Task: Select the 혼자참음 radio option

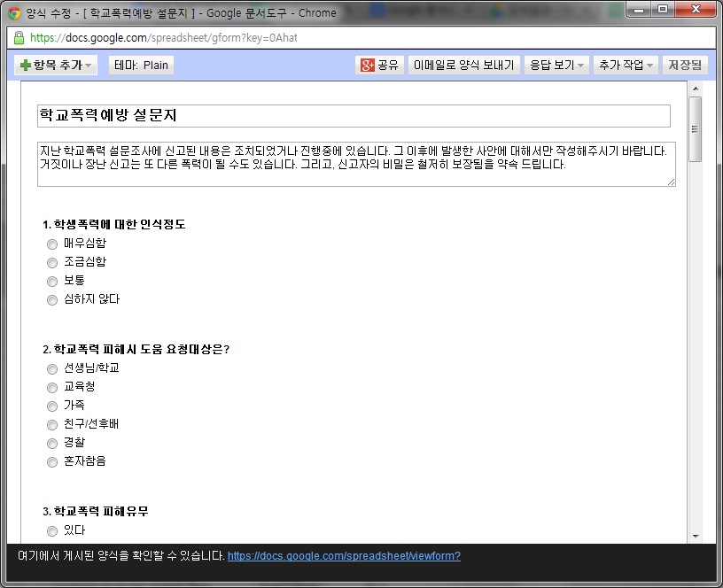Action: point(52,461)
